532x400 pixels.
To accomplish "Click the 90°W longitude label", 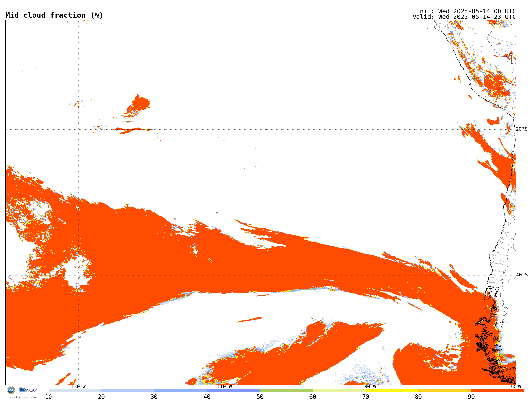I will click(370, 387).
